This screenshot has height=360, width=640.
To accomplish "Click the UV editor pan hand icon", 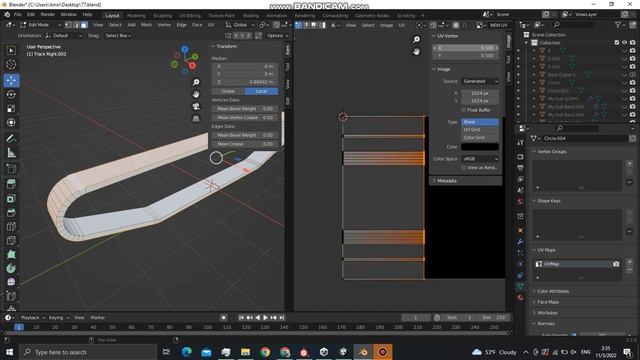I will 416,51.
